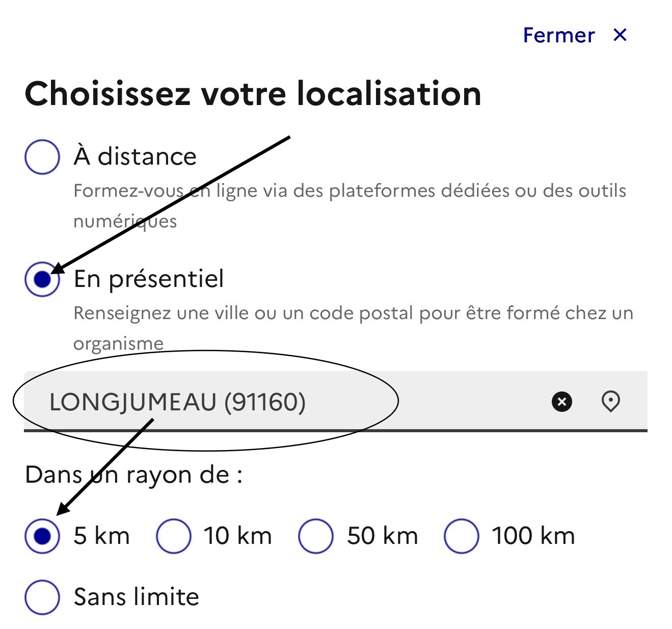Viewport: 672px width, 629px height.
Task: Click the Choisissez votre localisation heading
Action: coord(253,94)
